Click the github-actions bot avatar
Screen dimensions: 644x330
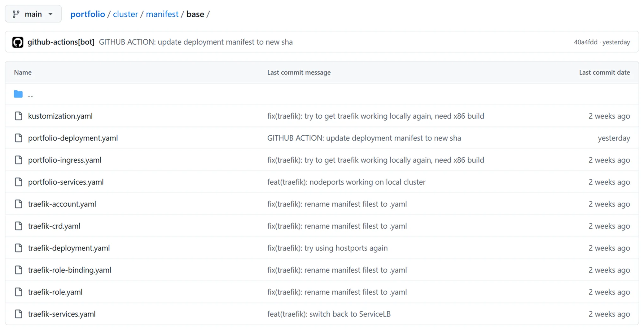18,42
